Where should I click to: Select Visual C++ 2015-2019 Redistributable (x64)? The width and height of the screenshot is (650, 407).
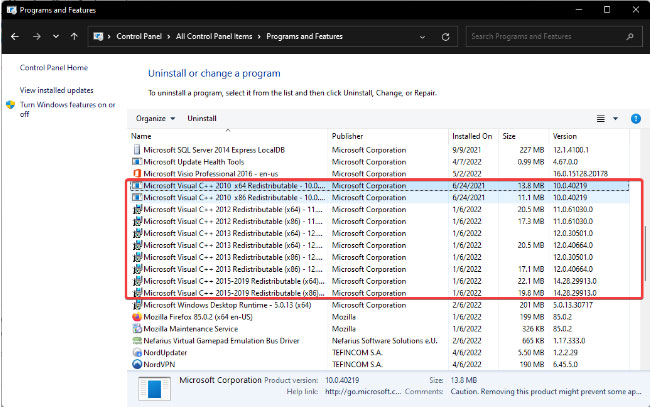click(x=380, y=281)
